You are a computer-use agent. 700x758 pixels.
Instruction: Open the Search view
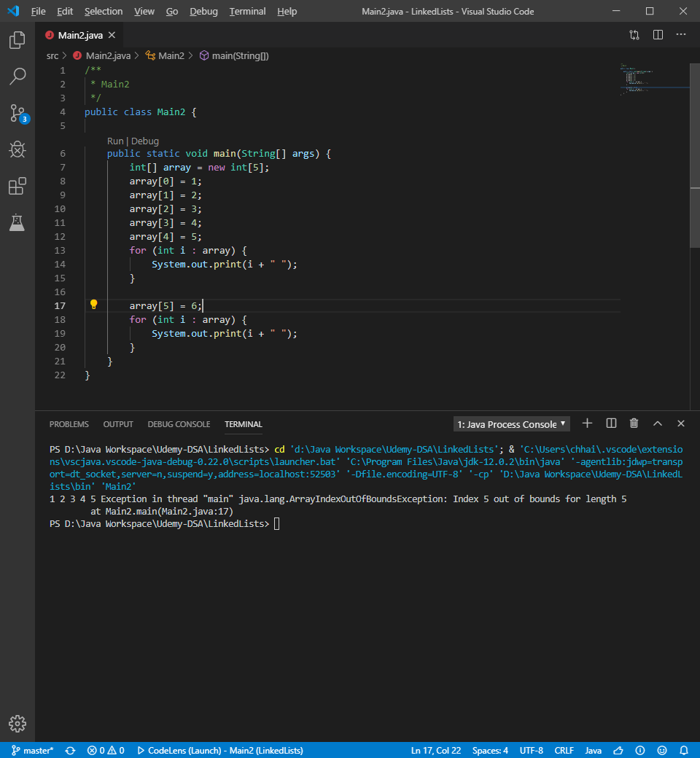pyautogui.click(x=17, y=77)
